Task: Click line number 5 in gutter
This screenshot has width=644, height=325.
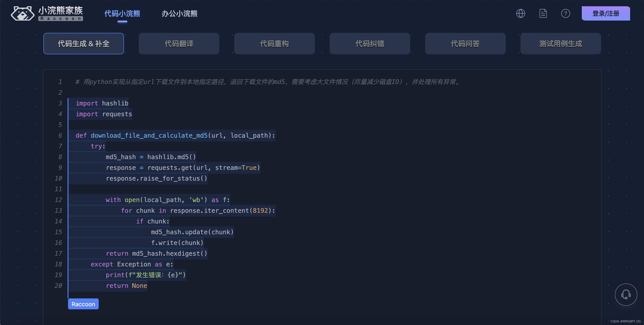Action: point(60,125)
